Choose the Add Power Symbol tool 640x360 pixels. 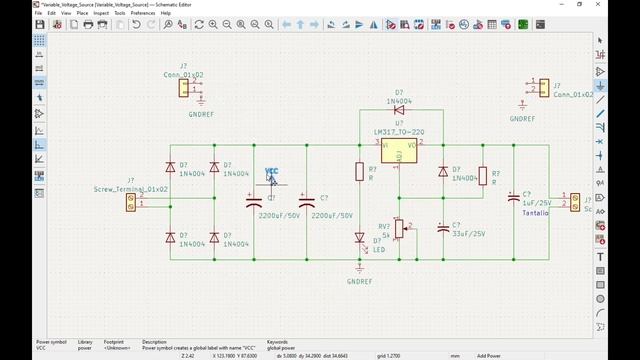click(x=600, y=86)
